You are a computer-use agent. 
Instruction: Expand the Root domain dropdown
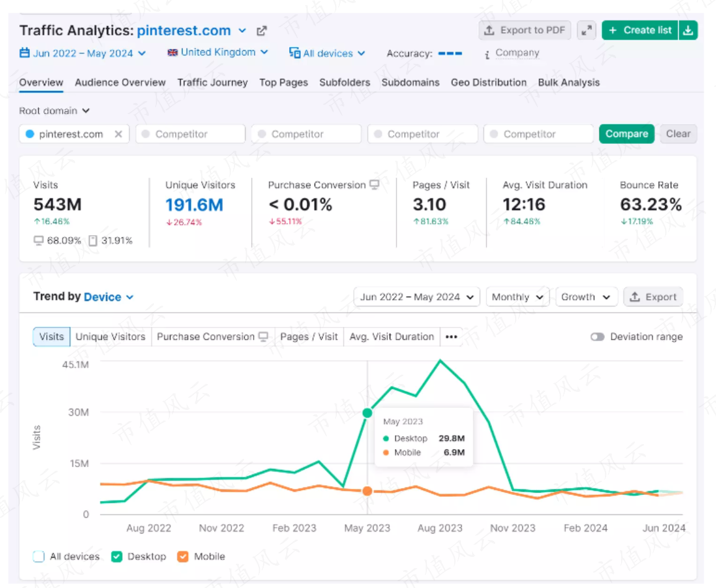point(55,111)
